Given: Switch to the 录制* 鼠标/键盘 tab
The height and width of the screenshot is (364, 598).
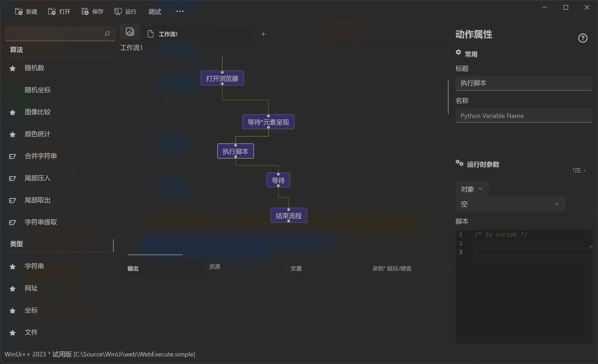Looking at the screenshot, I should [392, 269].
